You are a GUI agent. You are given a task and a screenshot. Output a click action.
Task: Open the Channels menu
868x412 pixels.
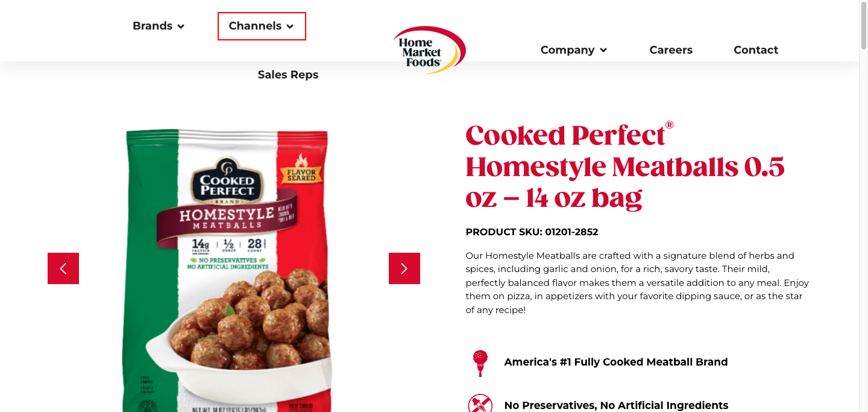[262, 27]
